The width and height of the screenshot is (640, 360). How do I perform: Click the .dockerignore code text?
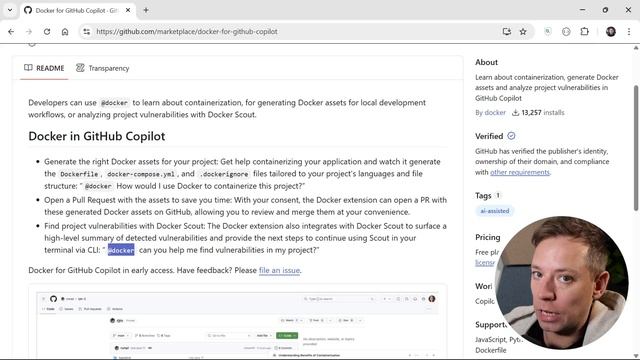[x=224, y=174]
